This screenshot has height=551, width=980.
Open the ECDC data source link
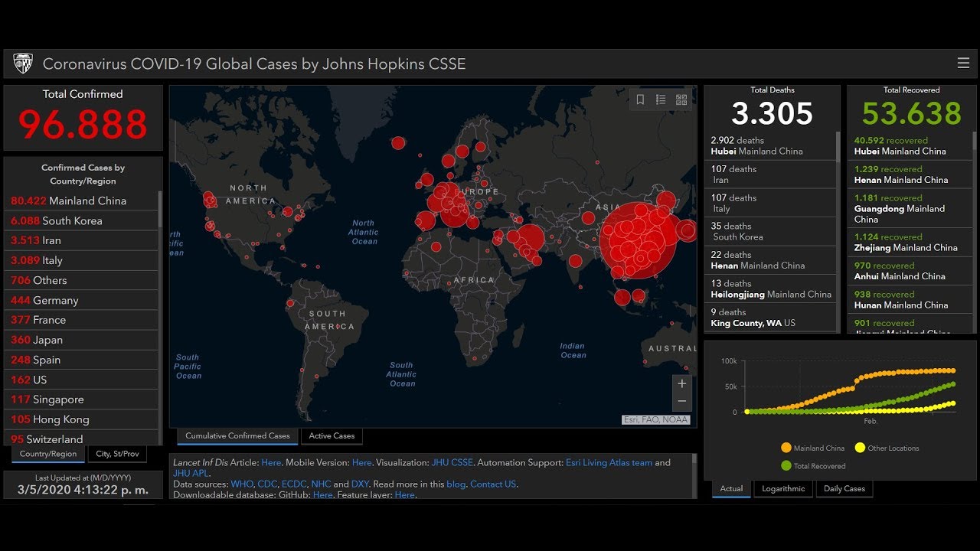tap(294, 484)
